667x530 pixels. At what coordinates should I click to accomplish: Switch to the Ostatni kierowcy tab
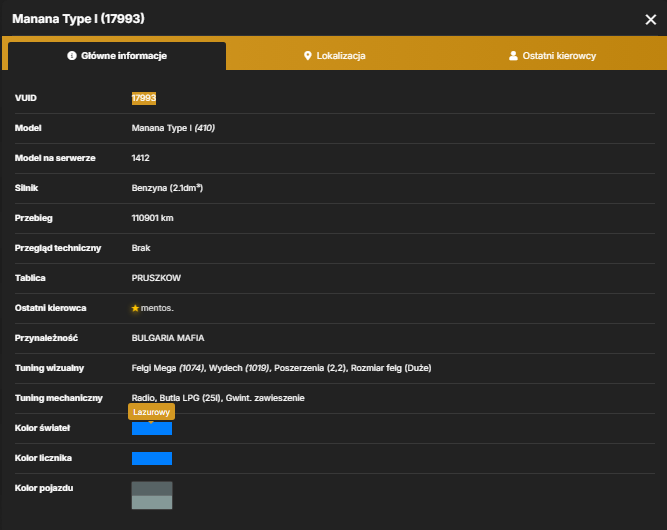point(552,56)
